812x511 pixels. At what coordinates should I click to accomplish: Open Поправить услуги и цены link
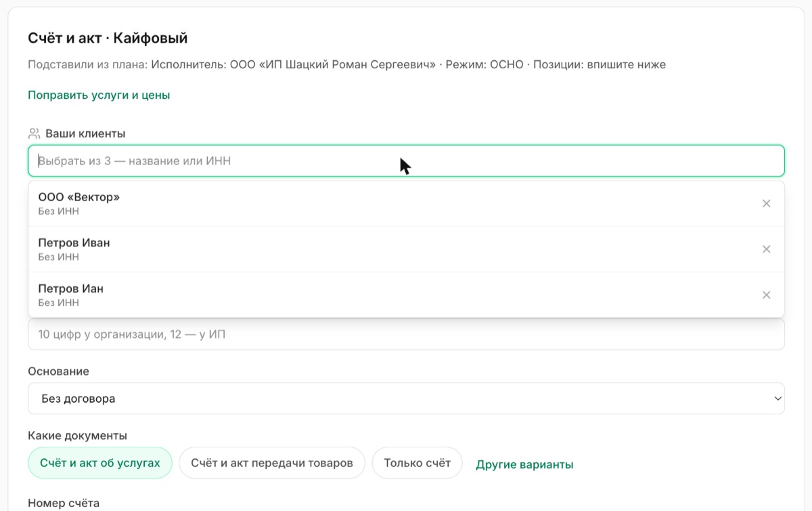pos(99,95)
